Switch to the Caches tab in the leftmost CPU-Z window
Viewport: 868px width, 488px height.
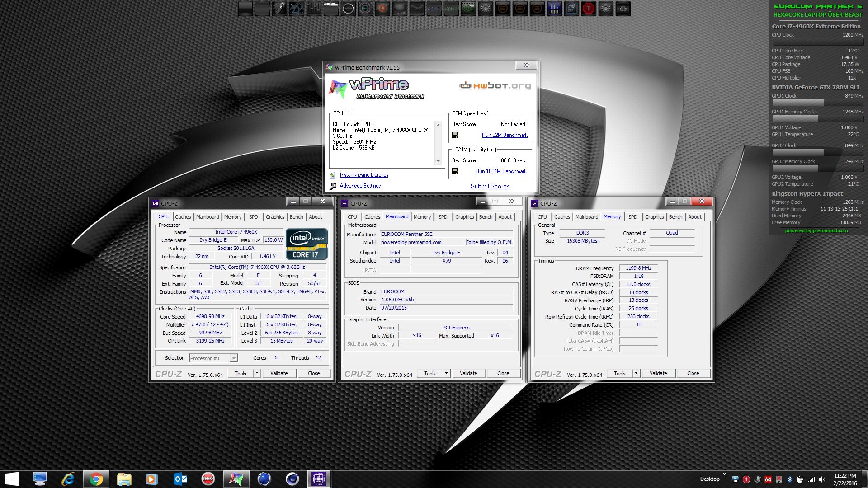(183, 217)
